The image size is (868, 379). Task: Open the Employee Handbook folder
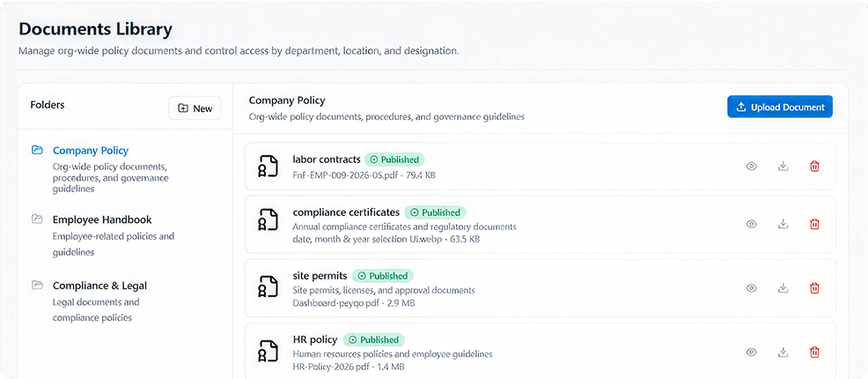tap(102, 219)
